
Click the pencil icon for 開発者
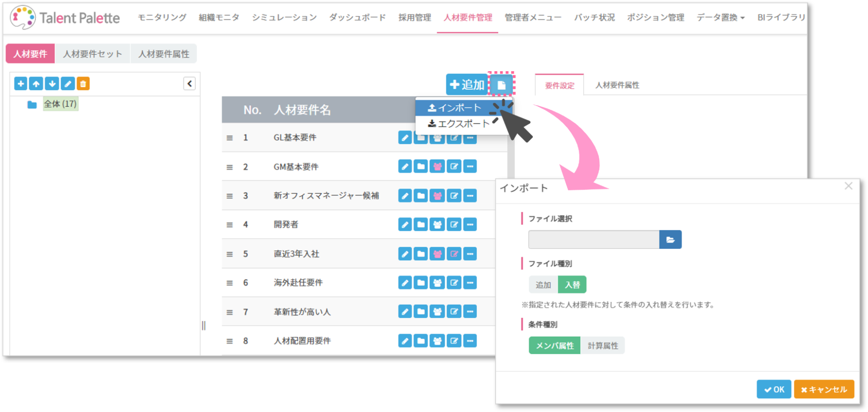(x=405, y=224)
